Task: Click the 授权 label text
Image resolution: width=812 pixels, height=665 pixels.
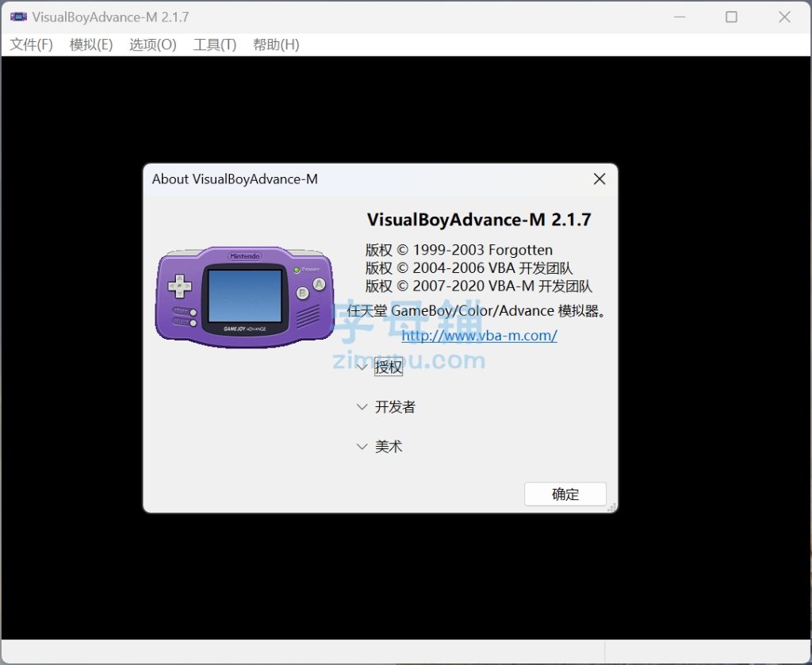Action: point(389,367)
